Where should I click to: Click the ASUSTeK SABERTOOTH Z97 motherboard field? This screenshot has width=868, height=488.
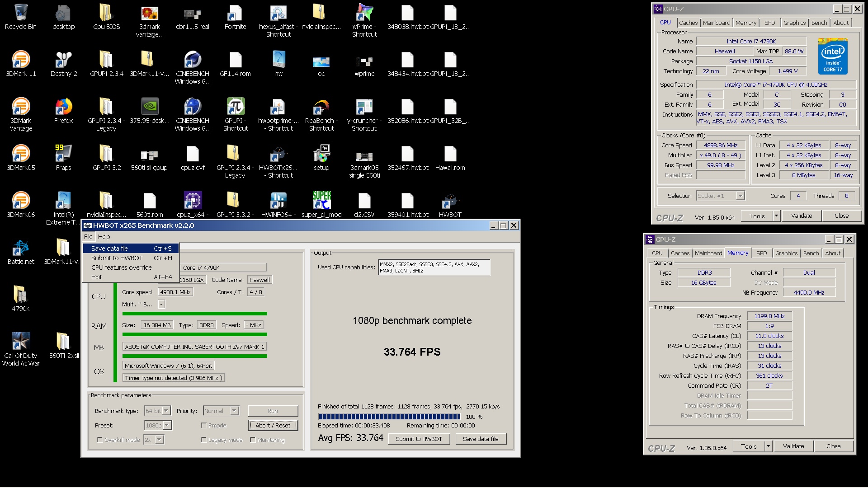[x=194, y=347]
